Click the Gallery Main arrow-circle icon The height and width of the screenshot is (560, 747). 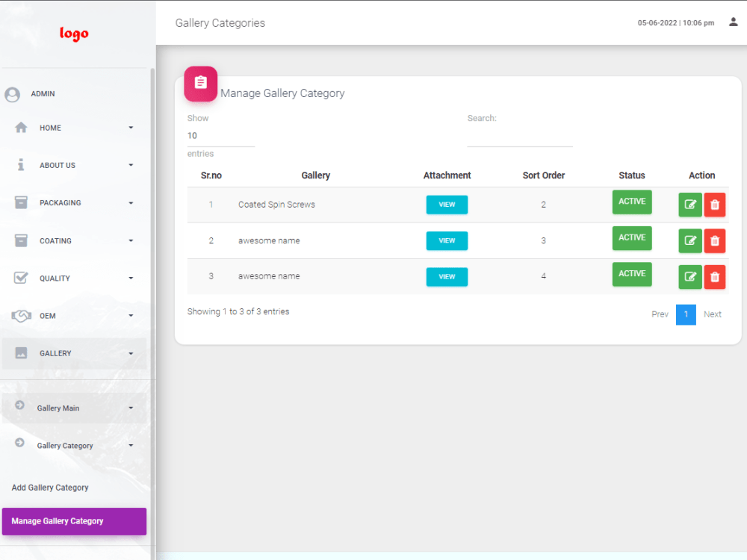click(19, 405)
